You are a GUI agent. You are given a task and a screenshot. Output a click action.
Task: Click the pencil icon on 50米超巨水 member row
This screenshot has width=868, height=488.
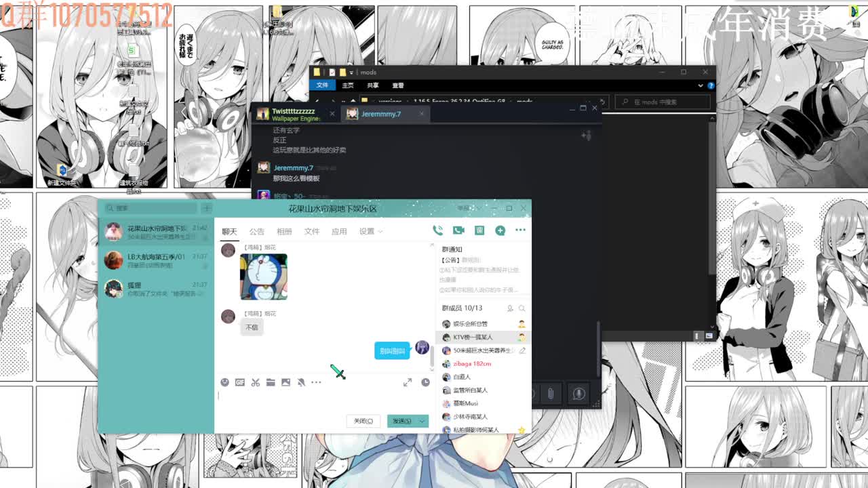click(521, 350)
